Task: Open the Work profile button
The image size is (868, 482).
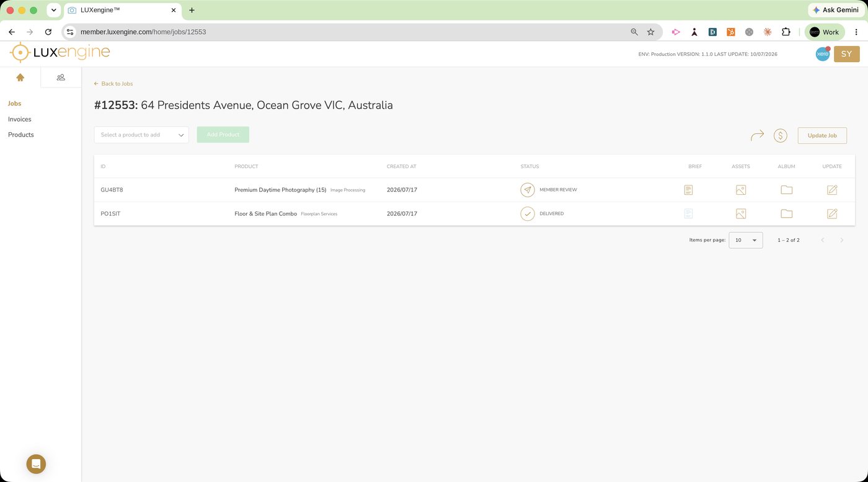Action: pyautogui.click(x=825, y=32)
